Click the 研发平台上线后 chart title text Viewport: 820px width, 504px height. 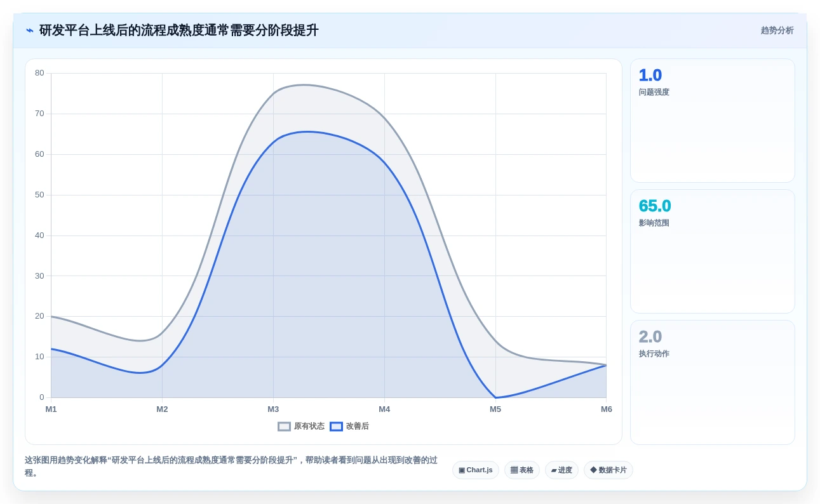(179, 30)
